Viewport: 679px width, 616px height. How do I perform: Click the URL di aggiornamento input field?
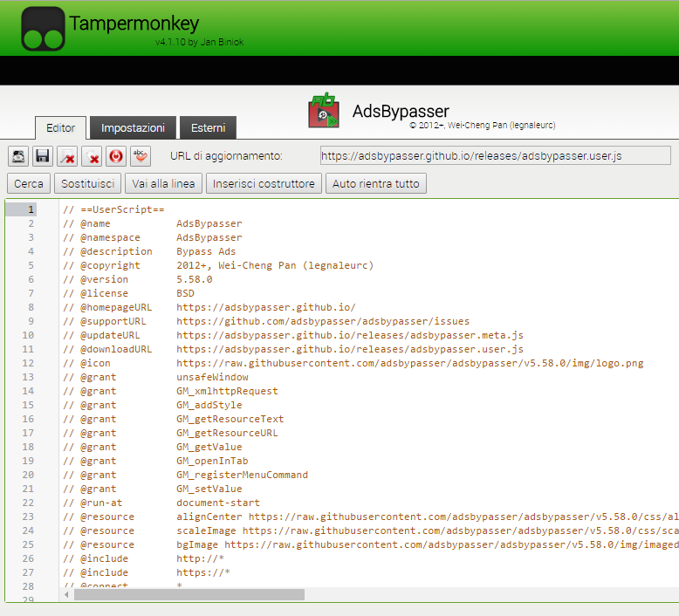(x=496, y=156)
